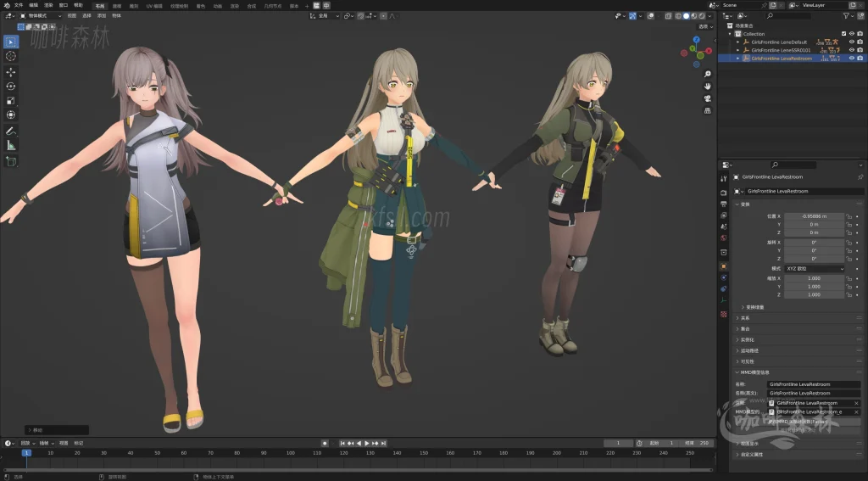868x481 pixels.
Task: Select the Rotate tool
Action: pos(10,86)
